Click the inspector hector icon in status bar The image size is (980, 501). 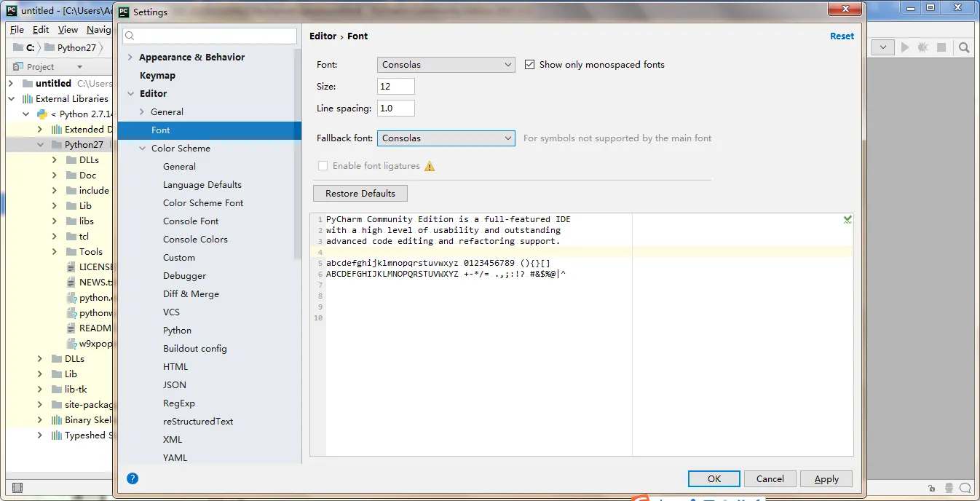948,488
